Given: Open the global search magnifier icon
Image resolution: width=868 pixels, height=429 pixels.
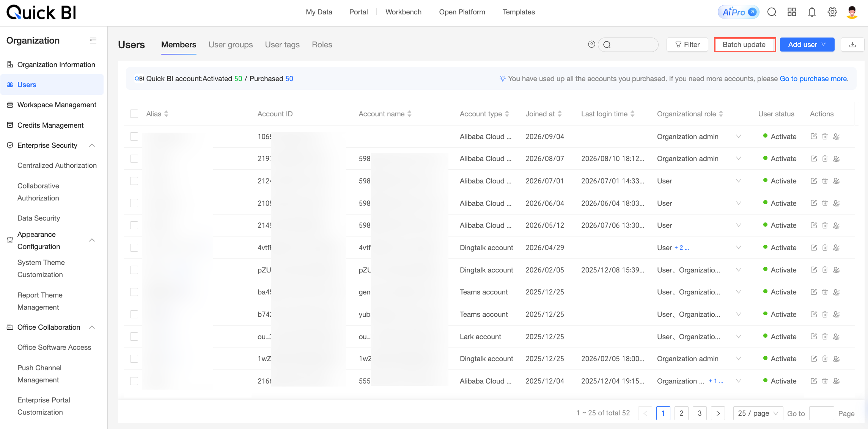Looking at the screenshot, I should (772, 12).
